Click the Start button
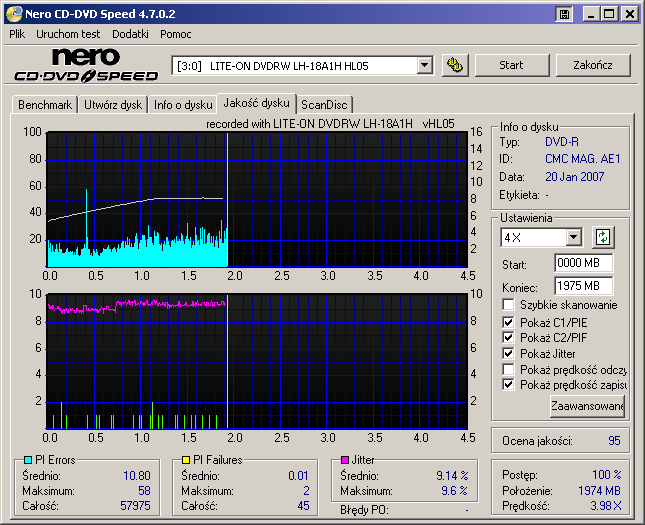 (512, 65)
